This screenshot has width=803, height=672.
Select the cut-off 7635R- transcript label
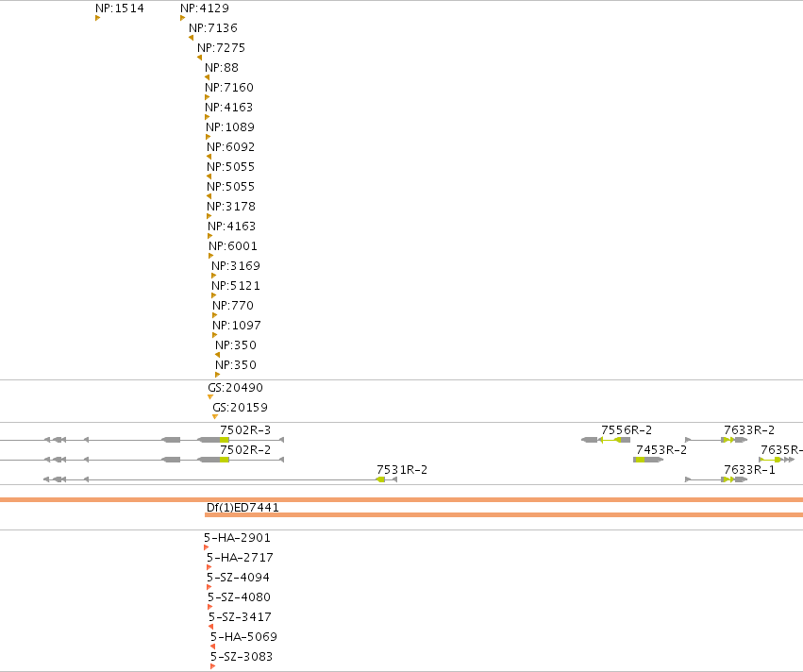click(781, 449)
